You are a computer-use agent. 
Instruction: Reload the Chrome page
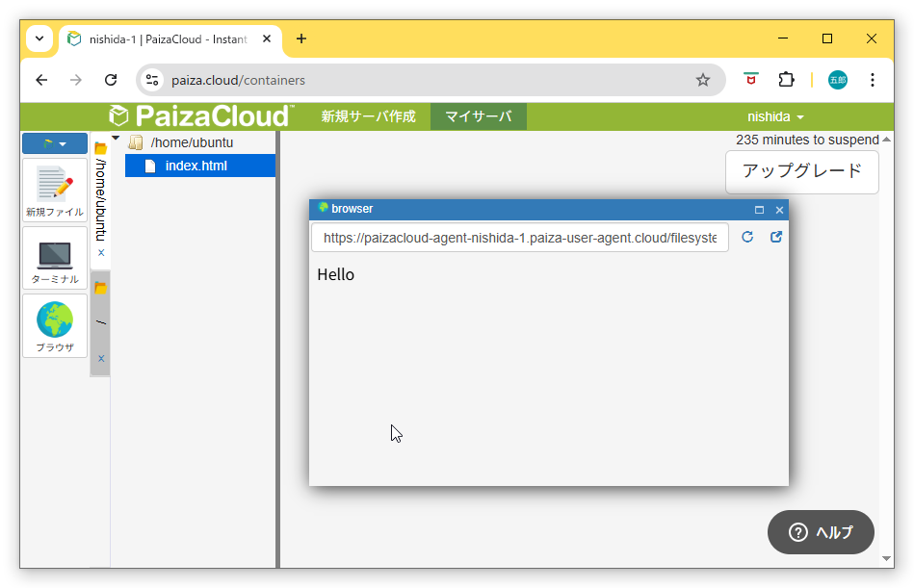pos(111,80)
